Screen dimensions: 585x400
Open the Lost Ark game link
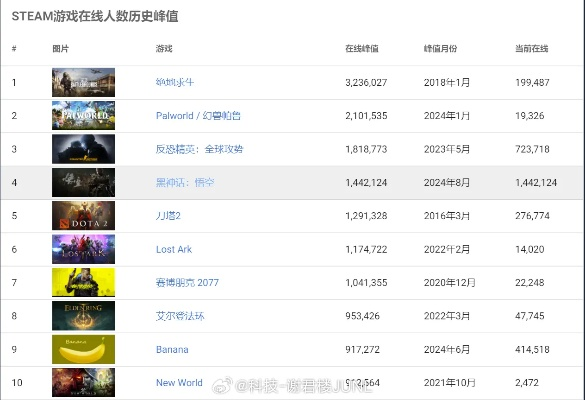point(174,249)
